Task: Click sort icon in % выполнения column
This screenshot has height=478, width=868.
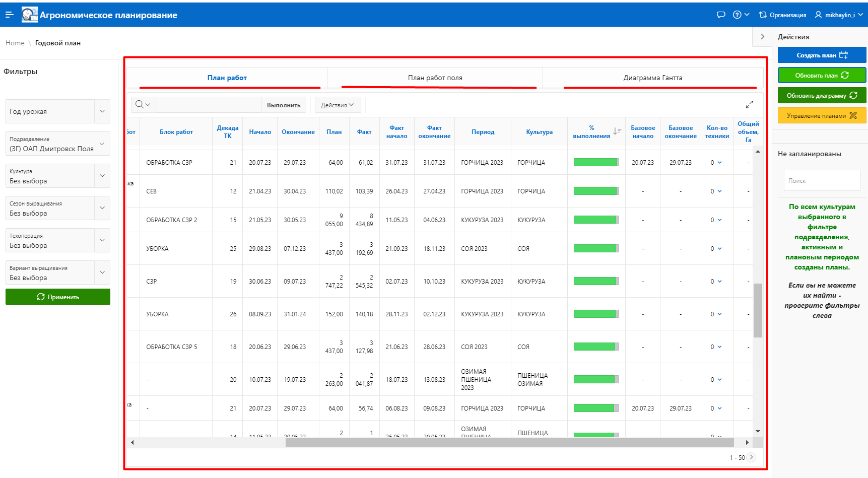Action: point(617,131)
